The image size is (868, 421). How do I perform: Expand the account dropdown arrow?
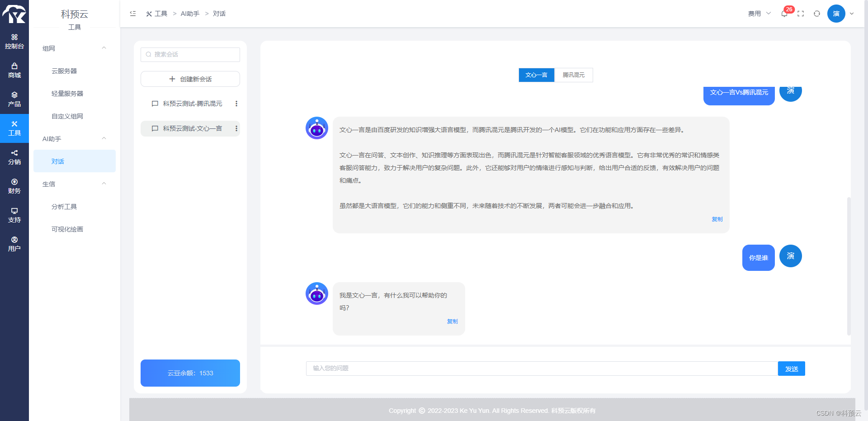coord(852,14)
